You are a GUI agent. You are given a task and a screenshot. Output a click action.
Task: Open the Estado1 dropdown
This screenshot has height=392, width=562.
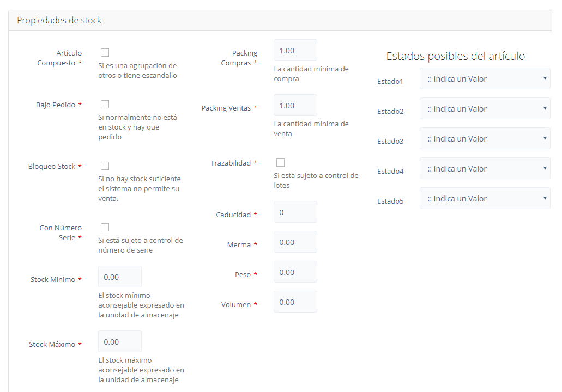pos(485,78)
